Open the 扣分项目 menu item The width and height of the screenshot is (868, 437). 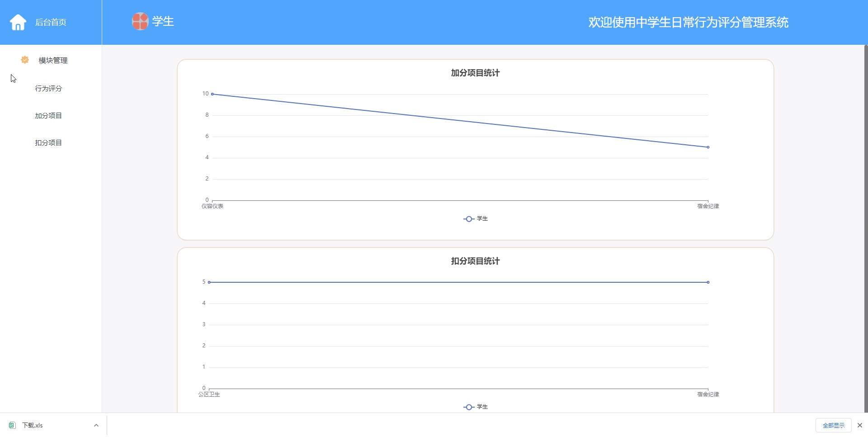(48, 142)
